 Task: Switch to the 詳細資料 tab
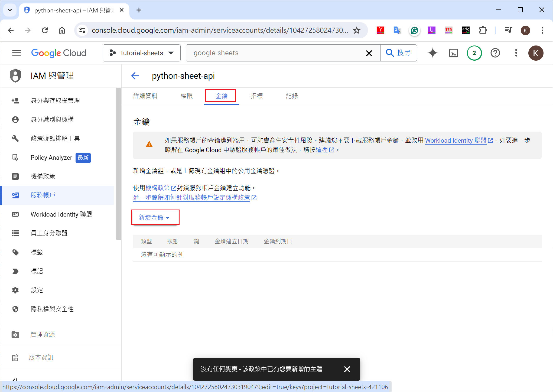pos(145,96)
